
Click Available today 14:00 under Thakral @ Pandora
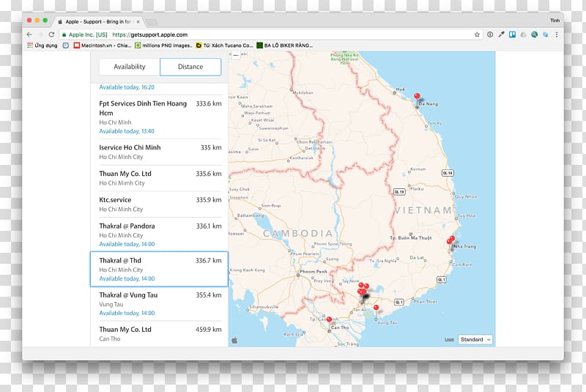tap(127, 244)
